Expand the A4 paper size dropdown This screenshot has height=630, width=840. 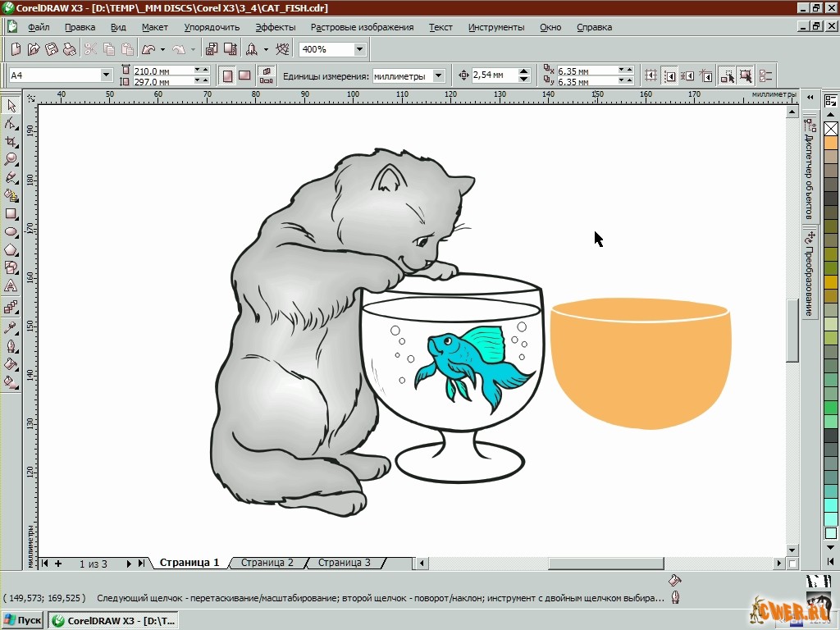[x=106, y=75]
